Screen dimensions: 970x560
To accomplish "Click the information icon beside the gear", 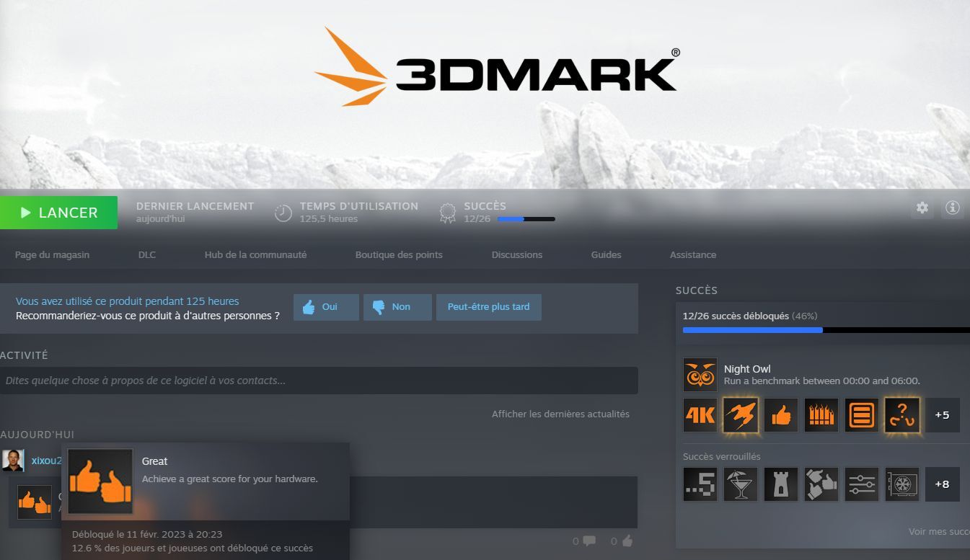I will pos(953,208).
